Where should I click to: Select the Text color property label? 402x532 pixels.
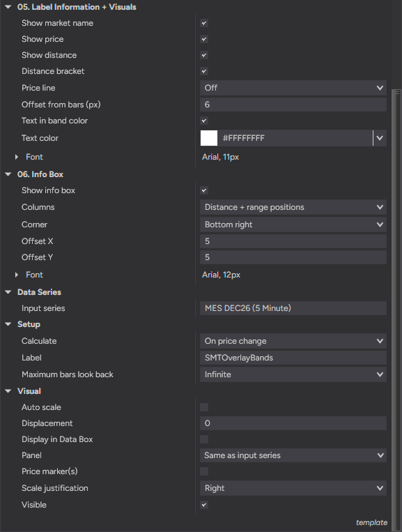(x=40, y=138)
